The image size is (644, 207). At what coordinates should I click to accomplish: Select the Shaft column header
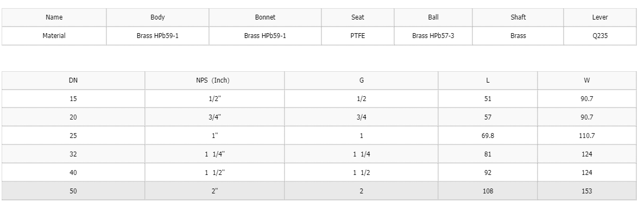click(518, 17)
